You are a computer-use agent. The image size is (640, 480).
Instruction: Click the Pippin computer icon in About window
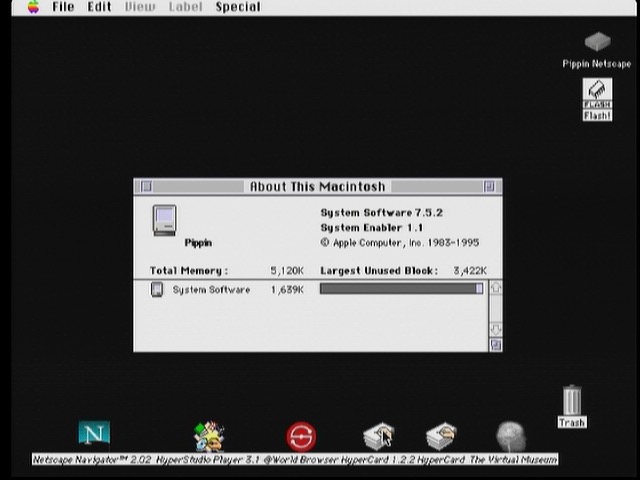tap(164, 220)
